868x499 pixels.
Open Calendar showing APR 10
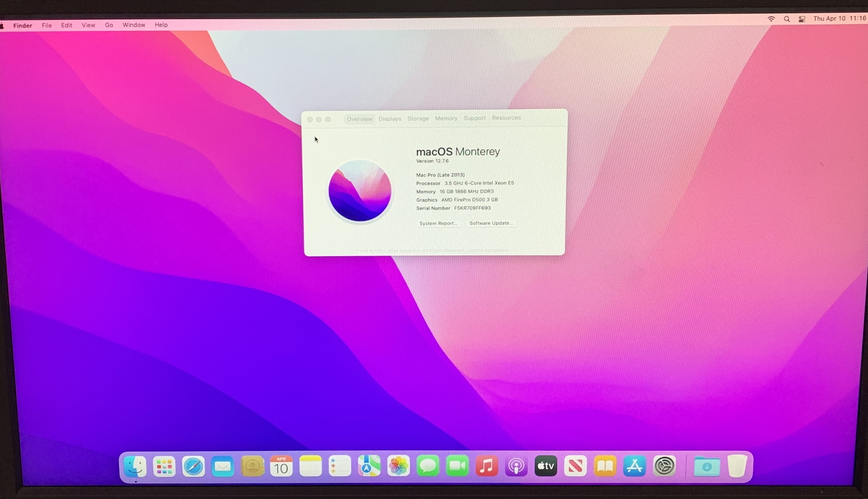click(x=281, y=466)
